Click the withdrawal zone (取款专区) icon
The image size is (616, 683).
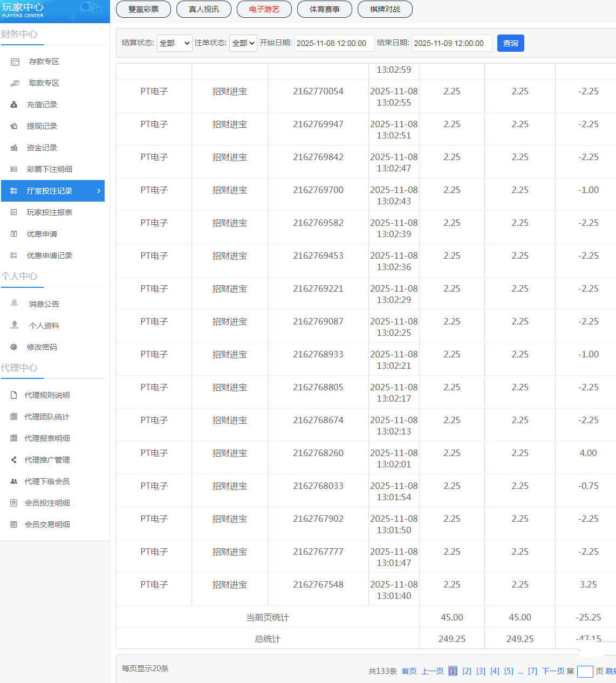(x=15, y=84)
